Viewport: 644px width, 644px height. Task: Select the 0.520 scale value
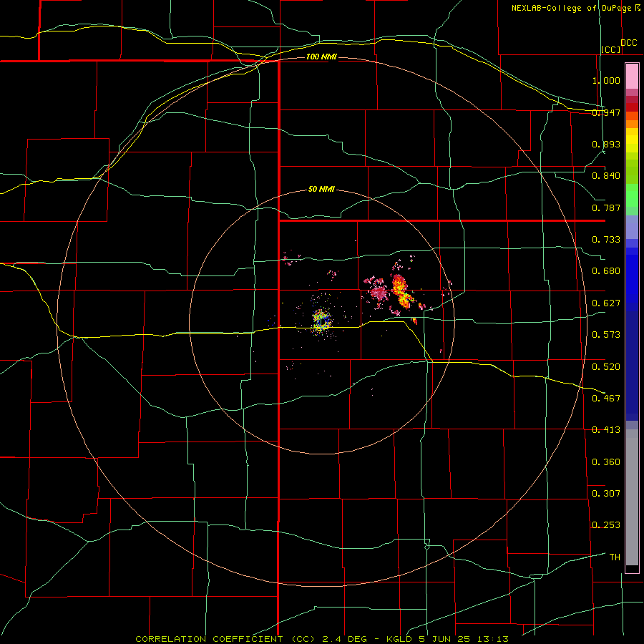click(606, 367)
